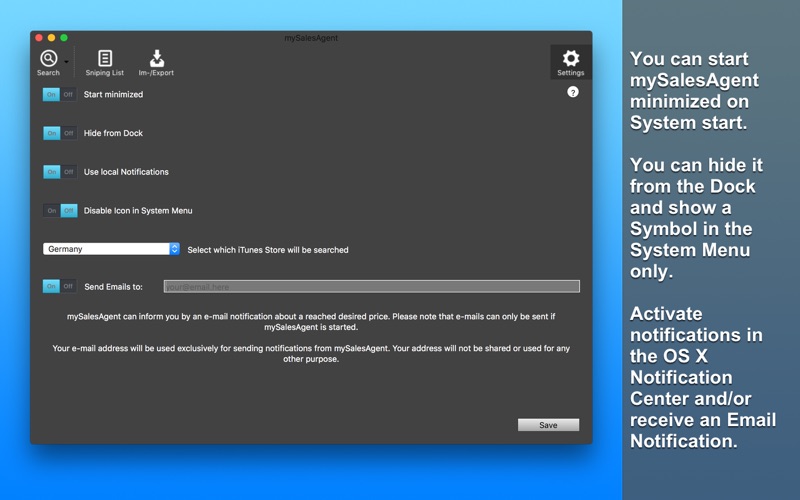The image size is (800, 500).
Task: Open the Search tool in the toolbar
Action: (48, 63)
